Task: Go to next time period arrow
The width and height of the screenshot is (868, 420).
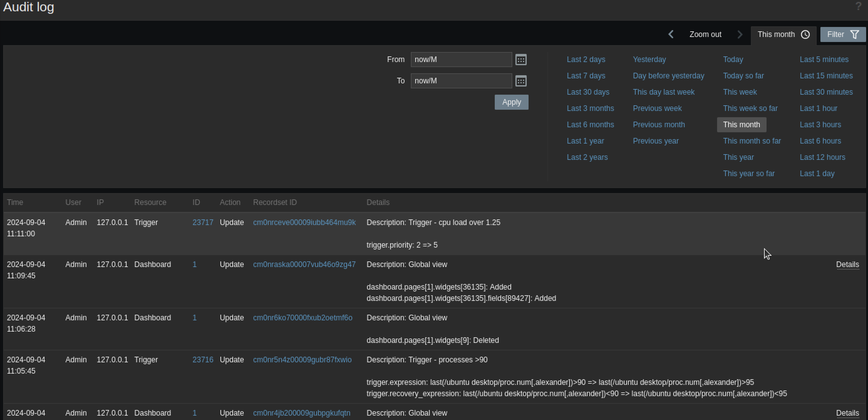Action: [740, 34]
